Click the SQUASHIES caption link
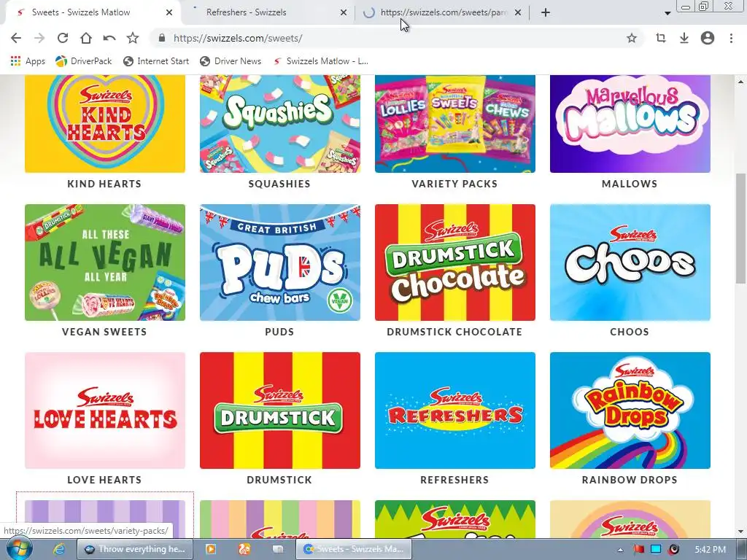 pyautogui.click(x=279, y=184)
